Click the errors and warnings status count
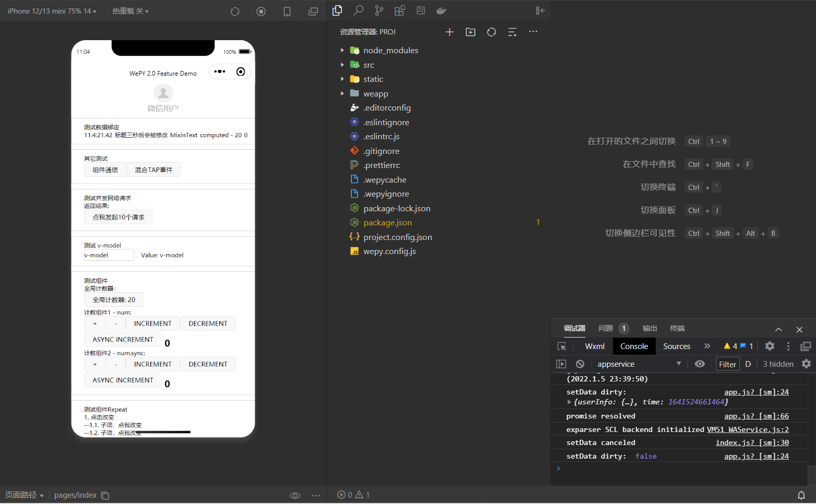Screen dimensions: 816x504 353,495
